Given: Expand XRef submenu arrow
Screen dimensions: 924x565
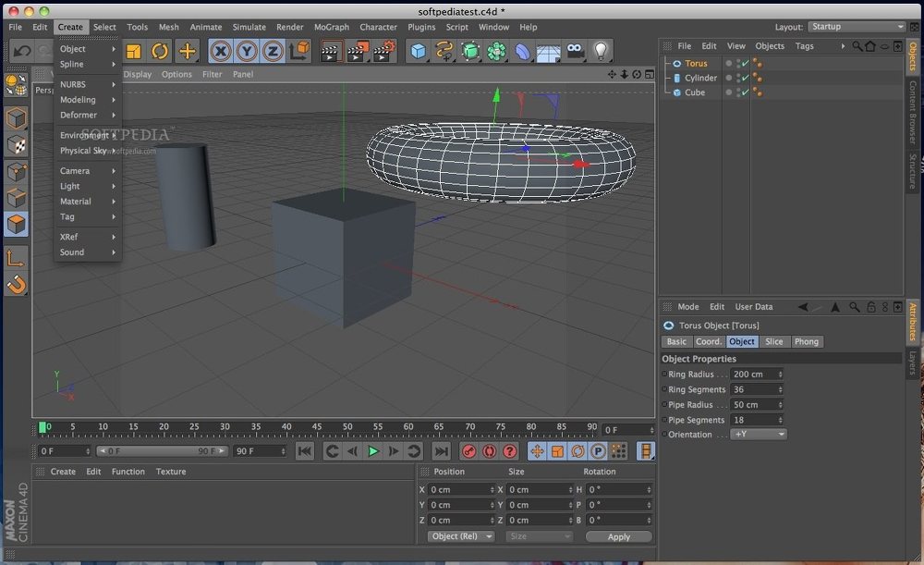Looking at the screenshot, I should coord(114,237).
